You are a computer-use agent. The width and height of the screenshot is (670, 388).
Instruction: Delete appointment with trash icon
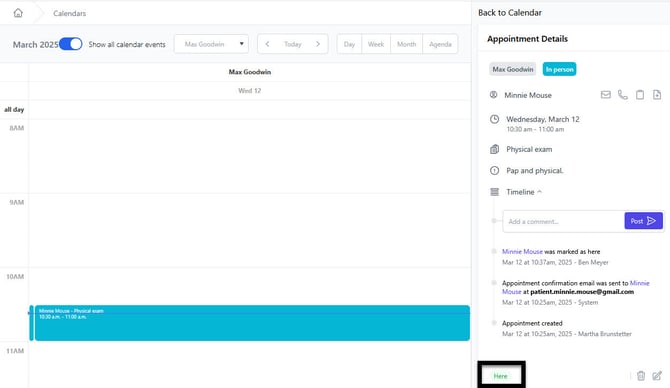click(x=641, y=376)
